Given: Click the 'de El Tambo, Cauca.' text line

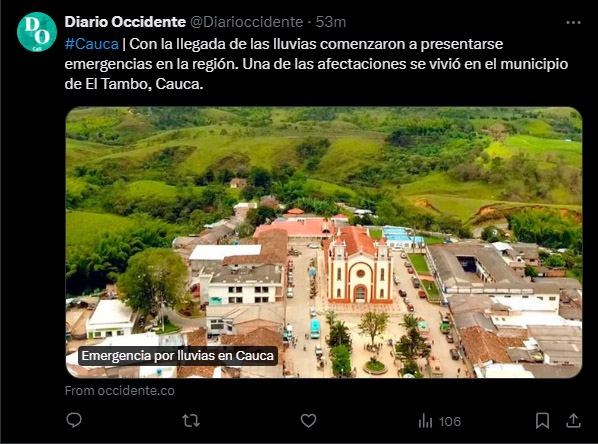Looking at the screenshot, I should pos(134,84).
